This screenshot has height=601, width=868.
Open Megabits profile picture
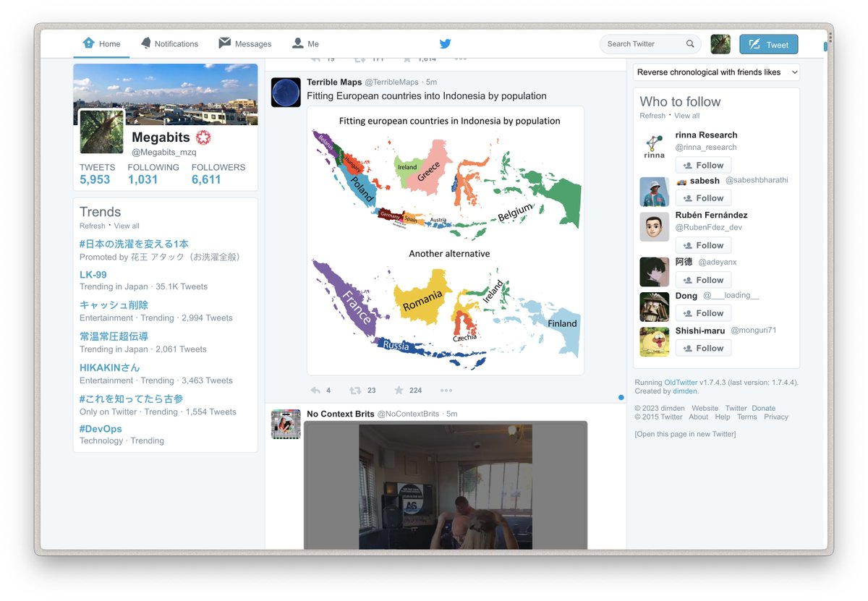click(101, 131)
